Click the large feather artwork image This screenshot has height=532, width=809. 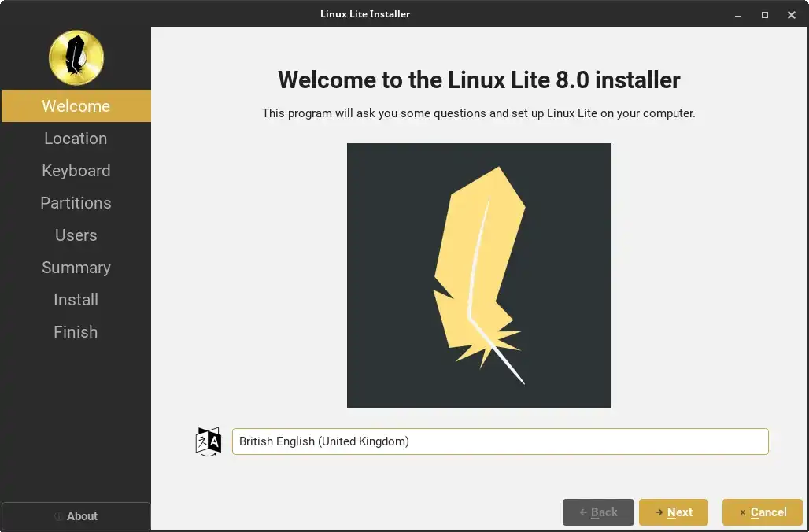click(x=478, y=275)
